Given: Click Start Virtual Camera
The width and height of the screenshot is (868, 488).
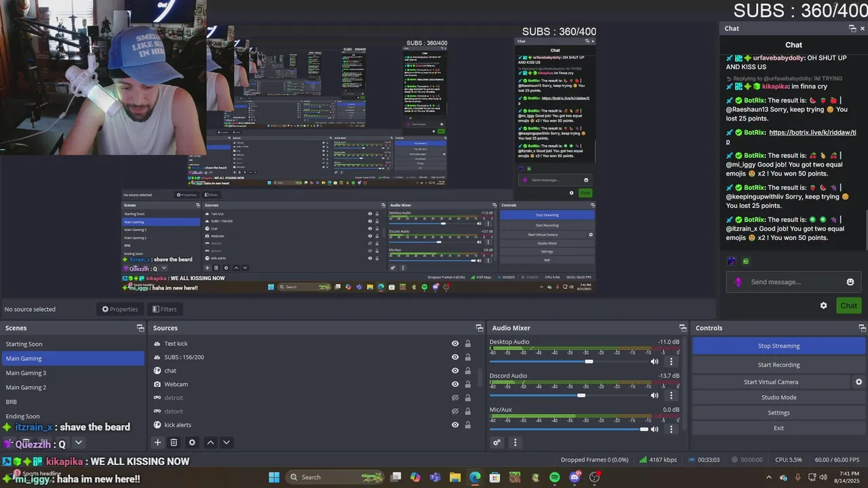Looking at the screenshot, I should 771,382.
